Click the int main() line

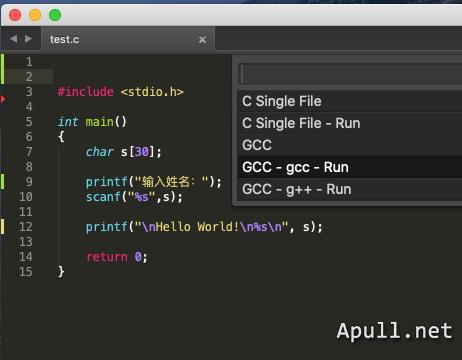92,122
